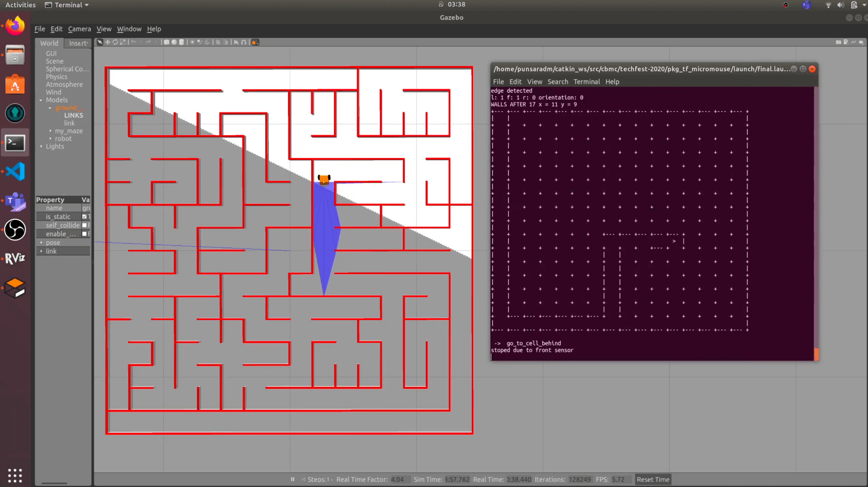Open the Terminal app menu dropdown
868x487 pixels.
pyautogui.click(x=67, y=5)
